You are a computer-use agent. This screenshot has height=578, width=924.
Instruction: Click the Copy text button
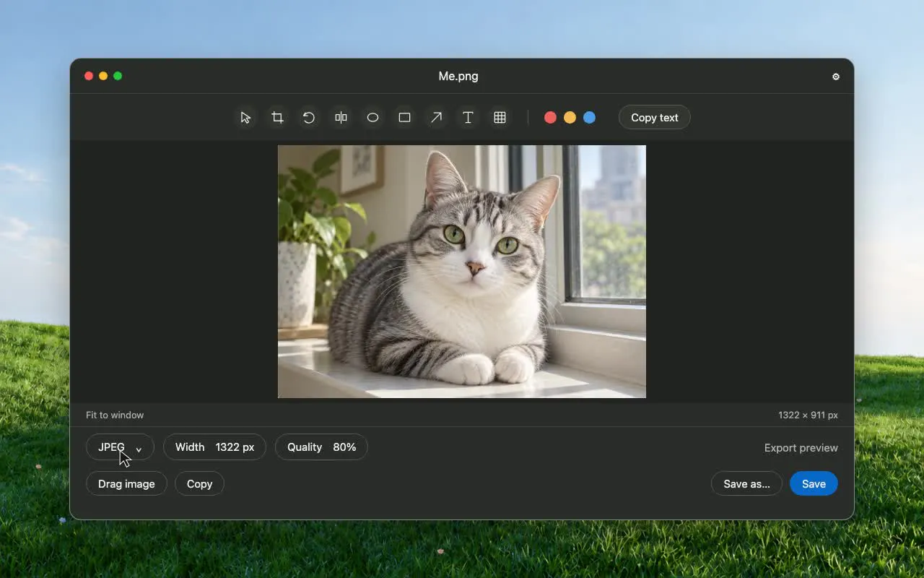click(655, 118)
